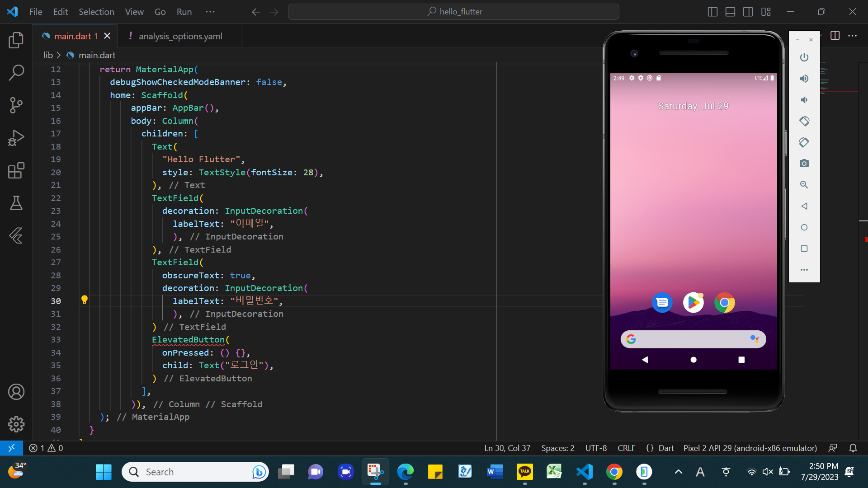Screen dimensions: 868x488
Task: Go back with the navigation arrow
Action: pyautogui.click(x=256, y=12)
